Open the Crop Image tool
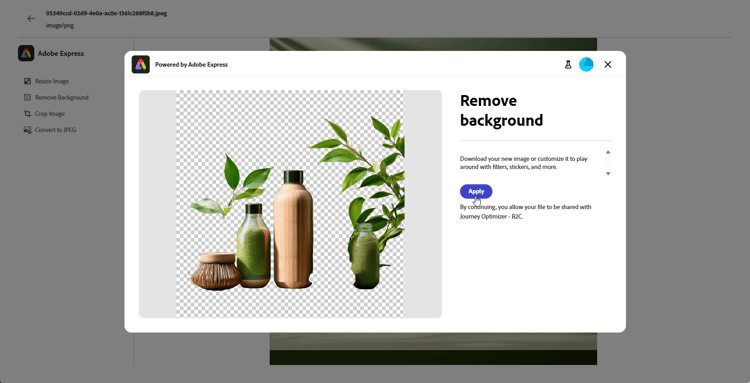Image resolution: width=750 pixels, height=383 pixels. click(x=44, y=114)
